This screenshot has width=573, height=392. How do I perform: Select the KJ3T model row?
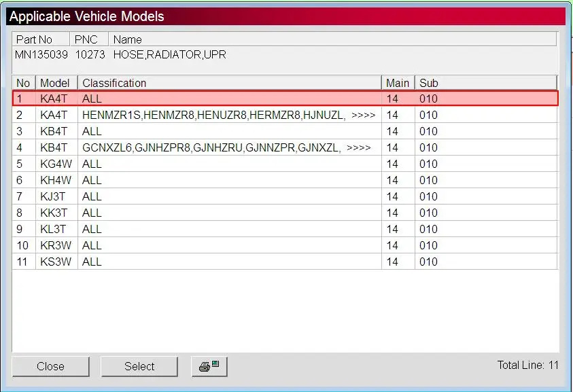click(285, 196)
